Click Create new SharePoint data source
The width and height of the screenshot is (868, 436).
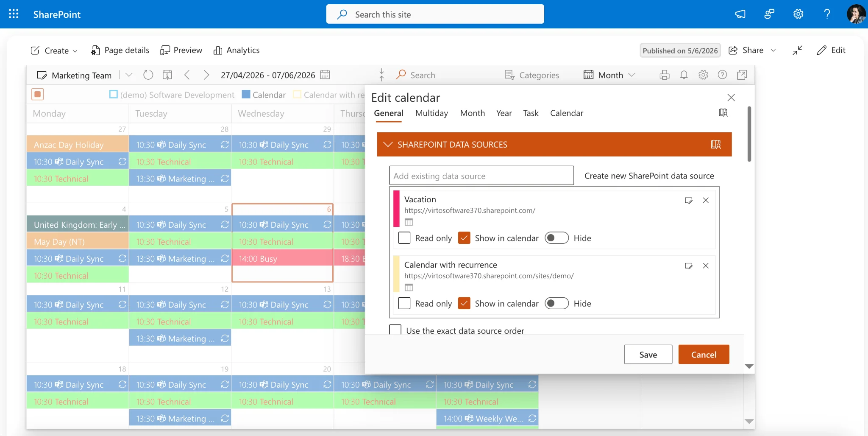coord(649,176)
